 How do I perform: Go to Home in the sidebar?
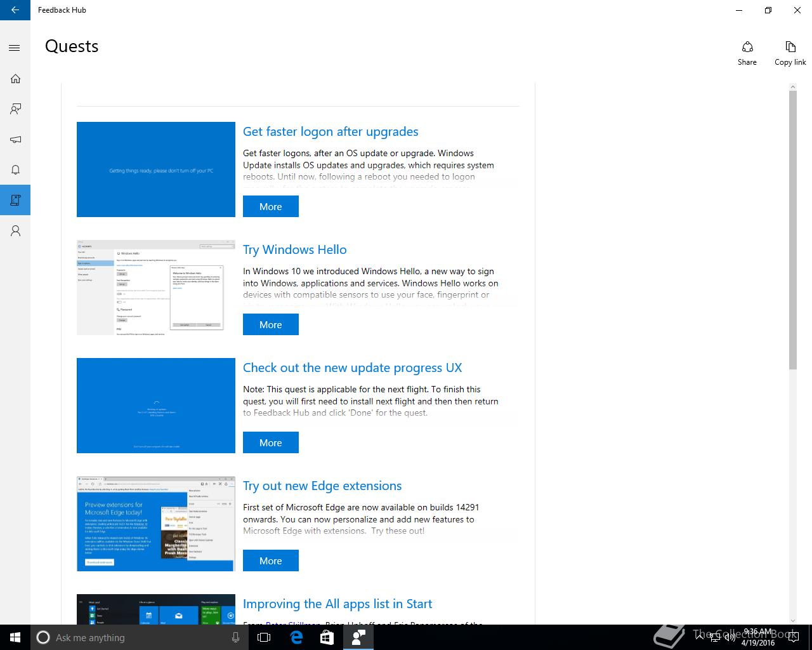pyautogui.click(x=15, y=79)
